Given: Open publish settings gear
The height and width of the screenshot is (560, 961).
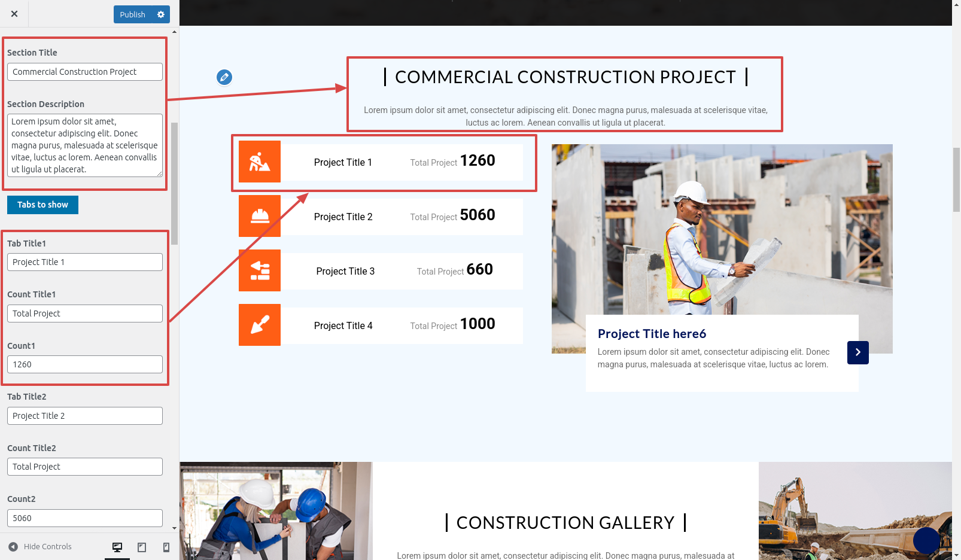Looking at the screenshot, I should pos(161,14).
